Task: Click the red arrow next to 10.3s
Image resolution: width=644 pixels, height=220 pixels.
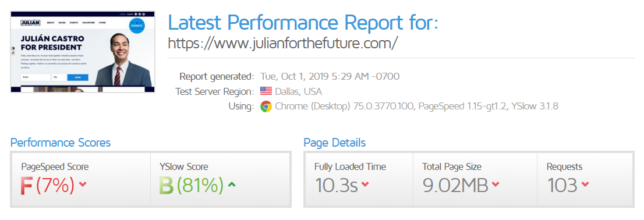Action: [x=365, y=184]
